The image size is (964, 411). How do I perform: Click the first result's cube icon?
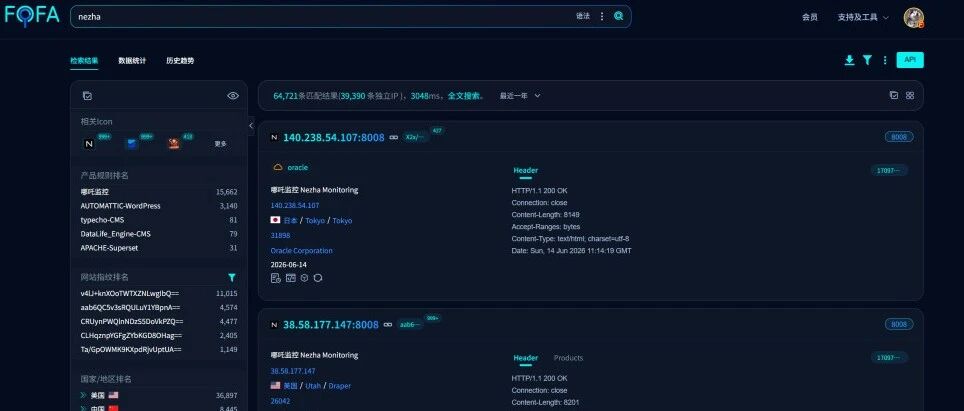[304, 278]
